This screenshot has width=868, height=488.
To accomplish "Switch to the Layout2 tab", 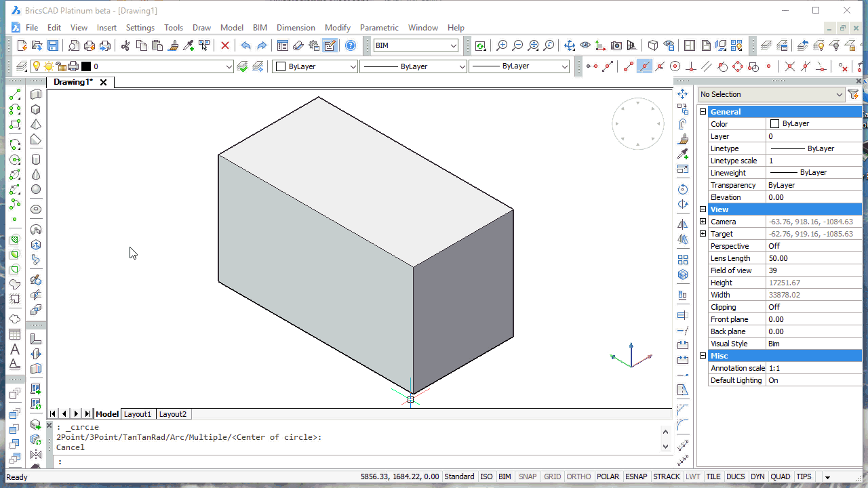I will click(x=173, y=414).
